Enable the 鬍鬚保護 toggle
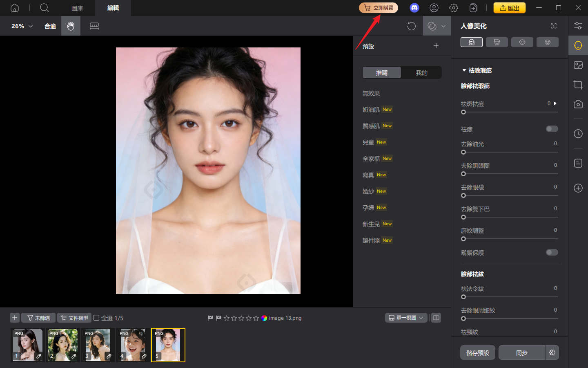The image size is (588, 368). [552, 253]
